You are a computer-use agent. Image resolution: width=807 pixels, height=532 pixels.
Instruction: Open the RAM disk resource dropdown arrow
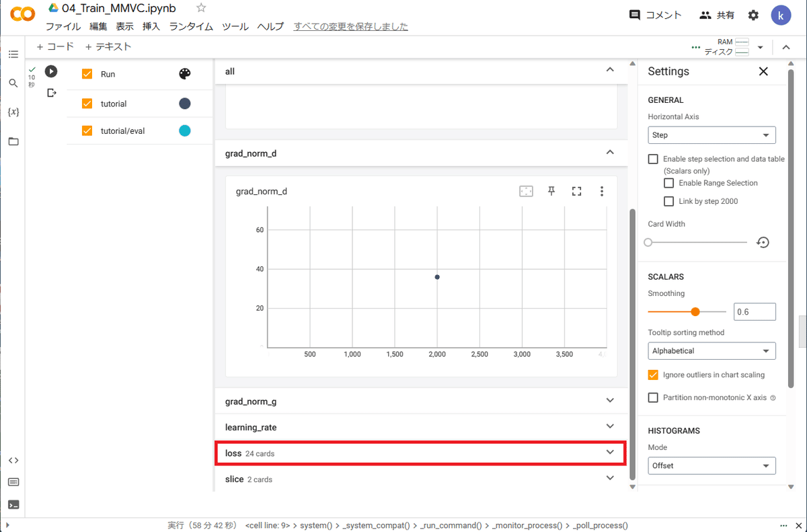point(760,47)
